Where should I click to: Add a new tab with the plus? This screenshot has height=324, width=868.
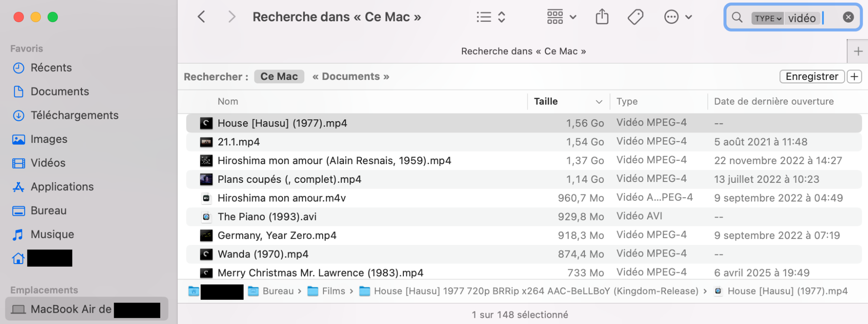[x=858, y=51]
